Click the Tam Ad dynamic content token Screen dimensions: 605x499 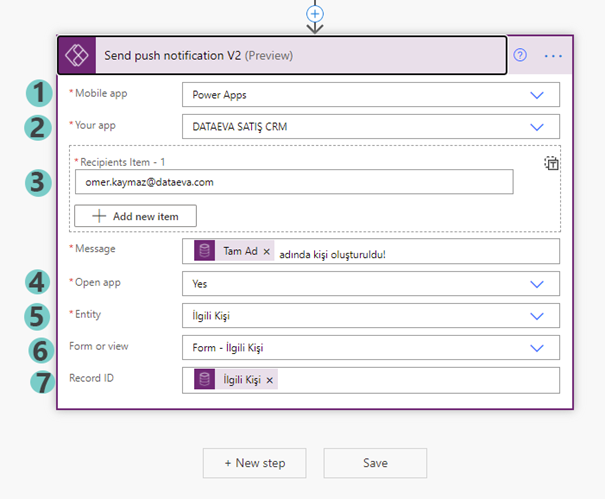coord(234,251)
